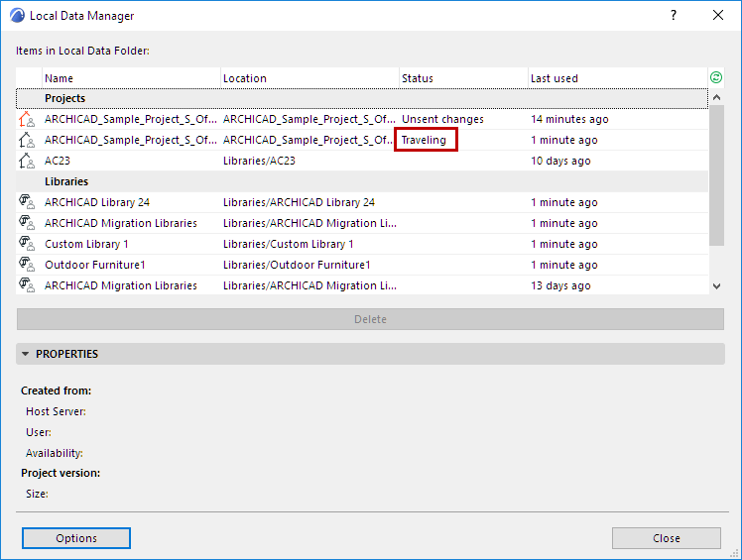Click the project icon of the Traveling row
Image resolution: width=742 pixels, height=560 pixels.
click(x=27, y=140)
